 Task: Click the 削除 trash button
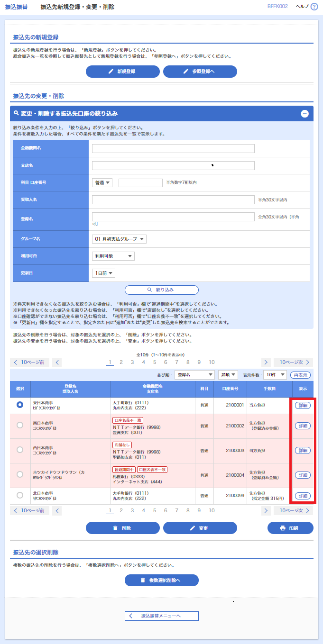(x=122, y=528)
